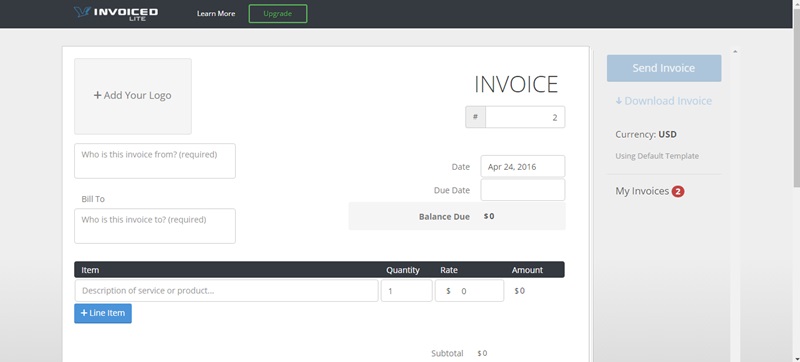Click the Rate column header
The width and height of the screenshot is (800, 362).
coord(449,270)
